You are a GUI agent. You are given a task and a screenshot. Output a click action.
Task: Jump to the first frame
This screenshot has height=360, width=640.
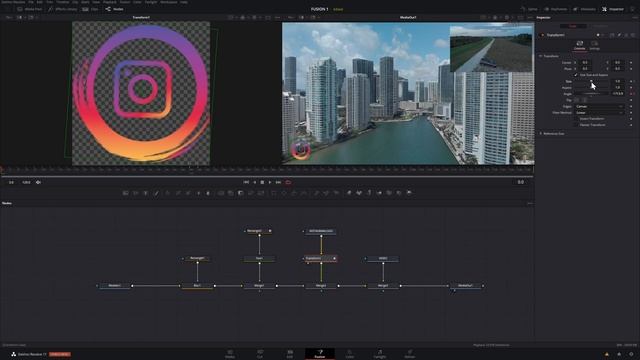(246, 182)
